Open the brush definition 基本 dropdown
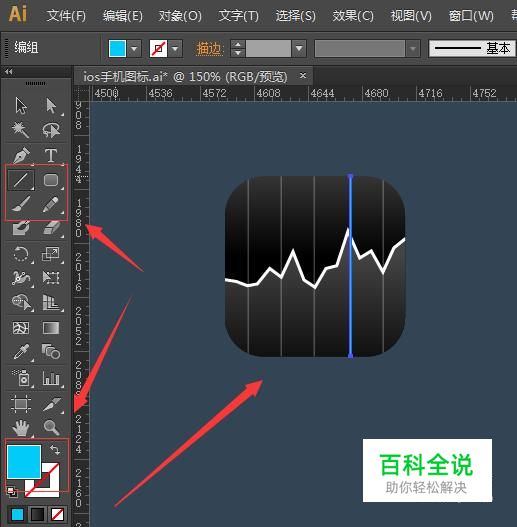The image size is (517, 527). click(x=472, y=48)
